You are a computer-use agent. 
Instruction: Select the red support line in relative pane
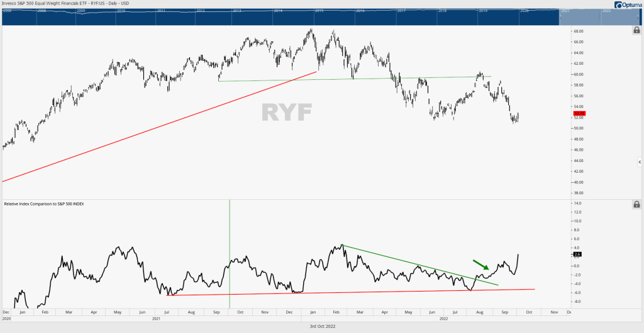tap(350, 292)
